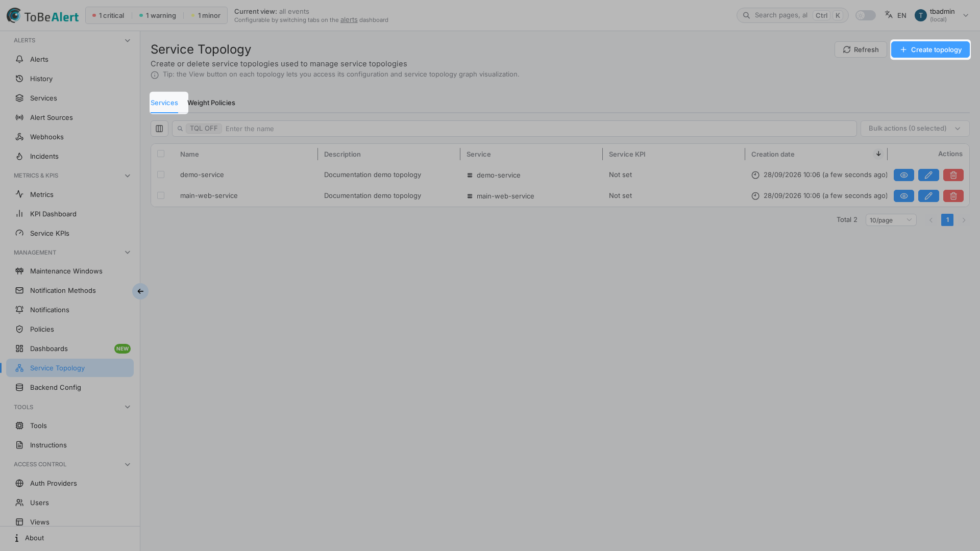Open Notification Methods envelope icon

pos(19,290)
